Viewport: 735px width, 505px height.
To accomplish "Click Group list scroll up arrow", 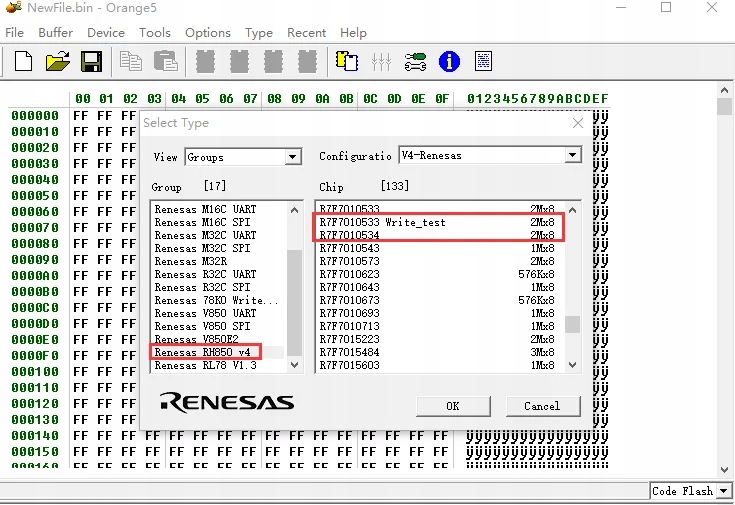I will click(294, 210).
